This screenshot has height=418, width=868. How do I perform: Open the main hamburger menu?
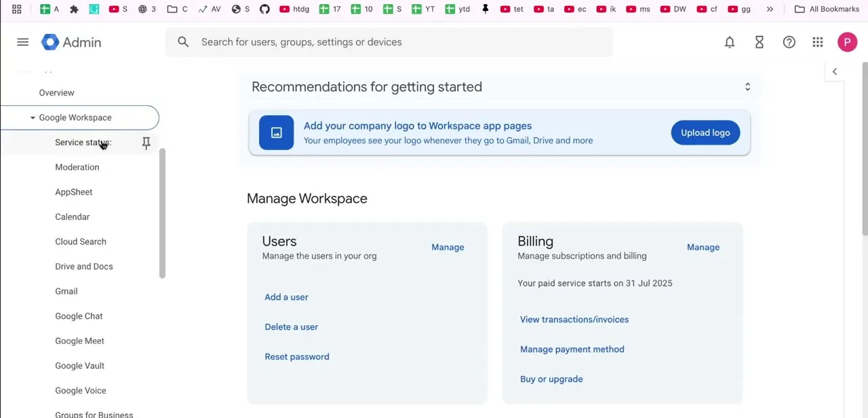pos(23,42)
